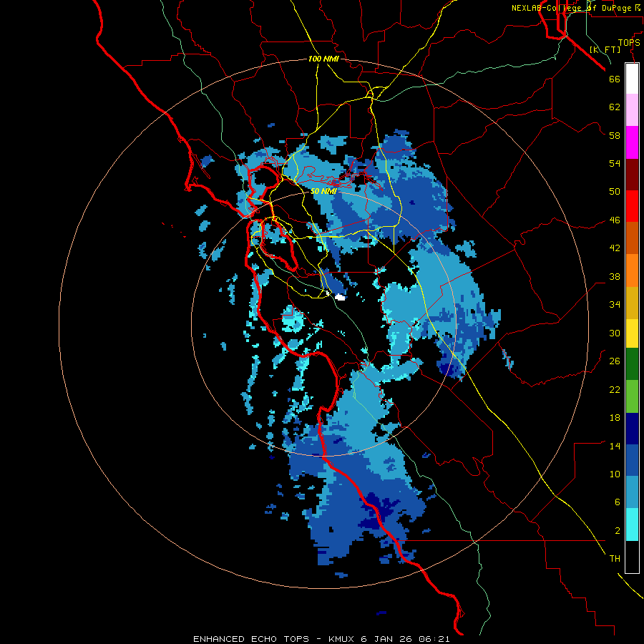The image size is (644, 644).
Task: Click the '[K FT]' units label
Action: [x=605, y=50]
